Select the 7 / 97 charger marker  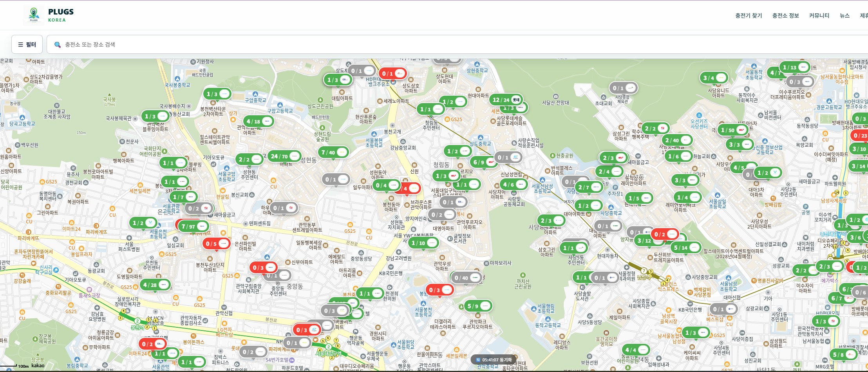pyautogui.click(x=193, y=226)
